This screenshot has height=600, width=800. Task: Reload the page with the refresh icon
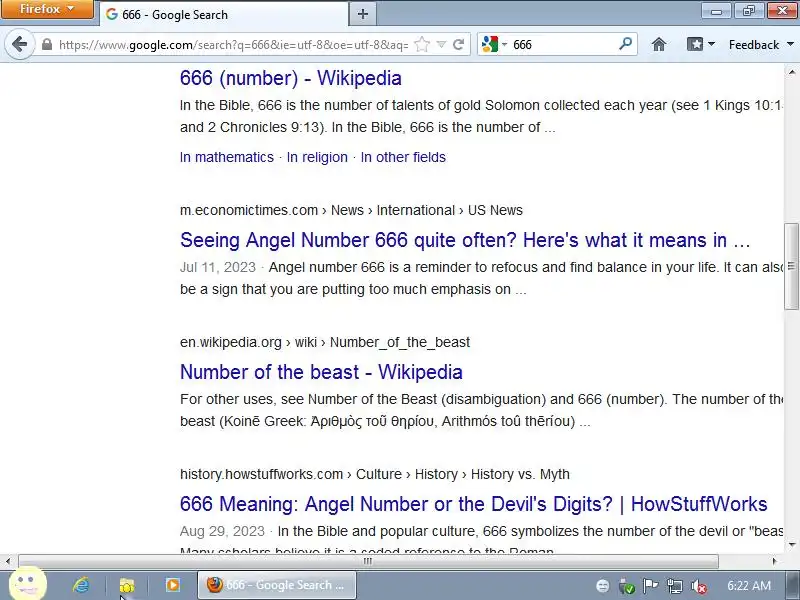[459, 44]
